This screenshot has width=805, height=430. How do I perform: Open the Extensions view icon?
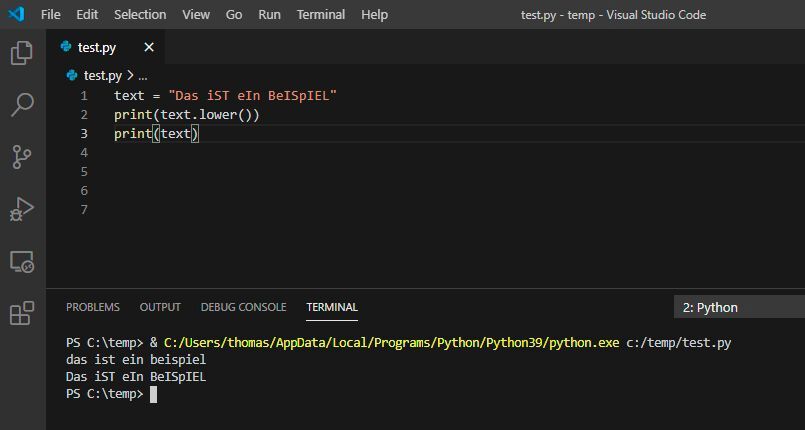coord(22,313)
